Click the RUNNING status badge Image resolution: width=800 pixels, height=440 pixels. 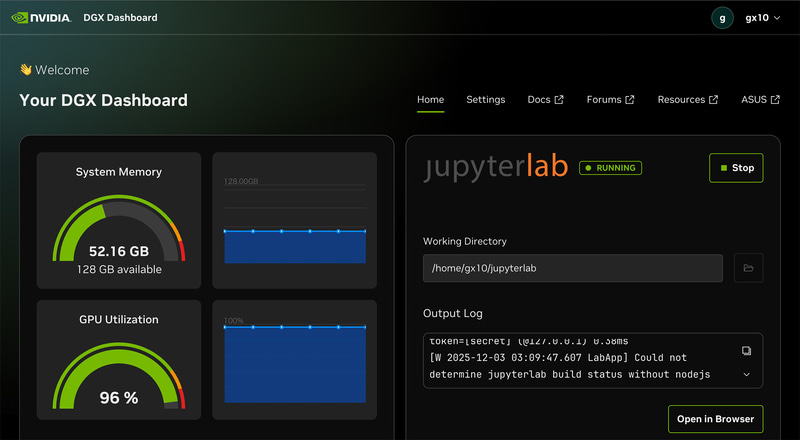pos(610,168)
